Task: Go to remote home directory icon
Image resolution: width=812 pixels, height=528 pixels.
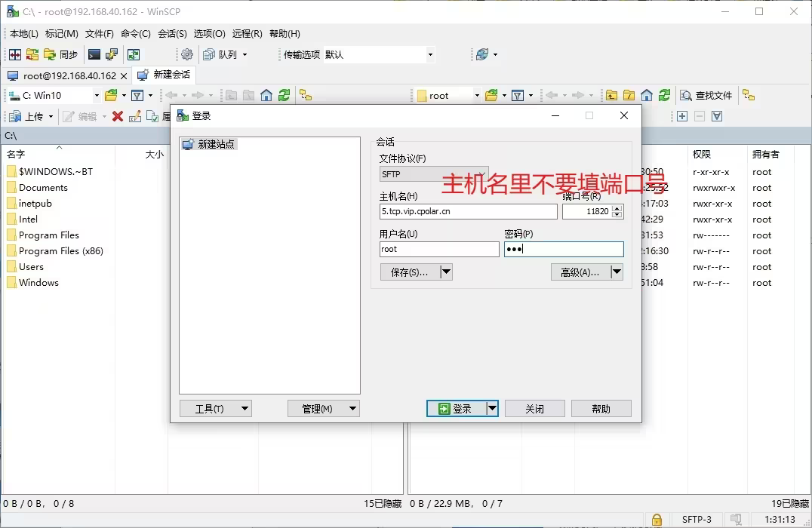Action: 646,95
